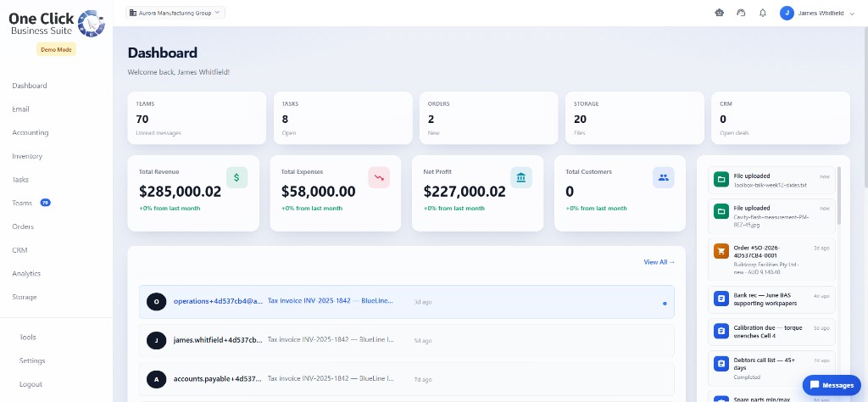Screen dimensions: 868x402
Task: Open Analytics in sidebar
Action: 26,274
